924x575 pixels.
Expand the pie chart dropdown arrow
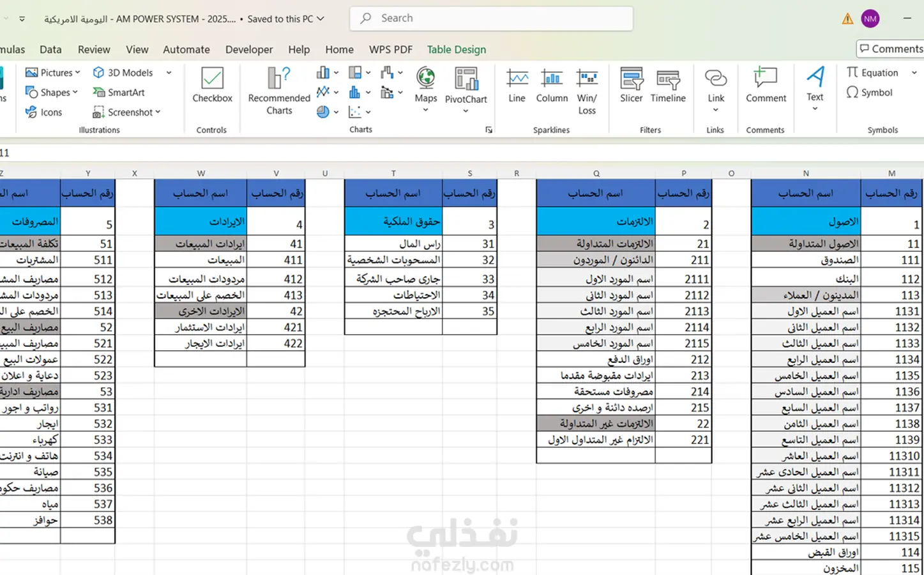(x=337, y=112)
